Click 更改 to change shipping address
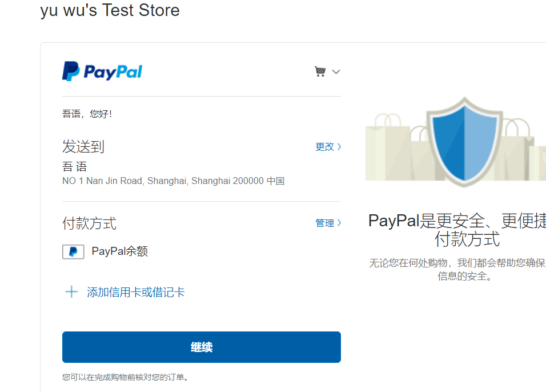This screenshot has height=392, width=546. pos(328,147)
